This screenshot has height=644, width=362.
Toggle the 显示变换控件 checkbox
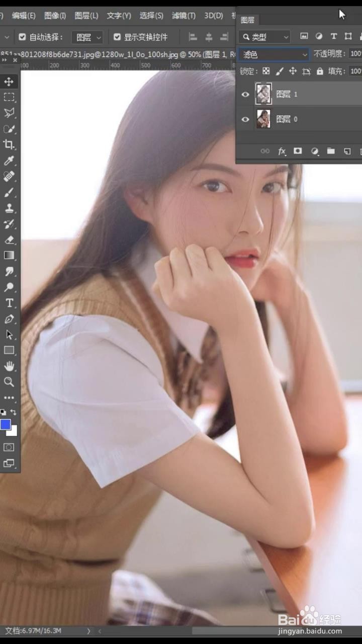(x=117, y=37)
